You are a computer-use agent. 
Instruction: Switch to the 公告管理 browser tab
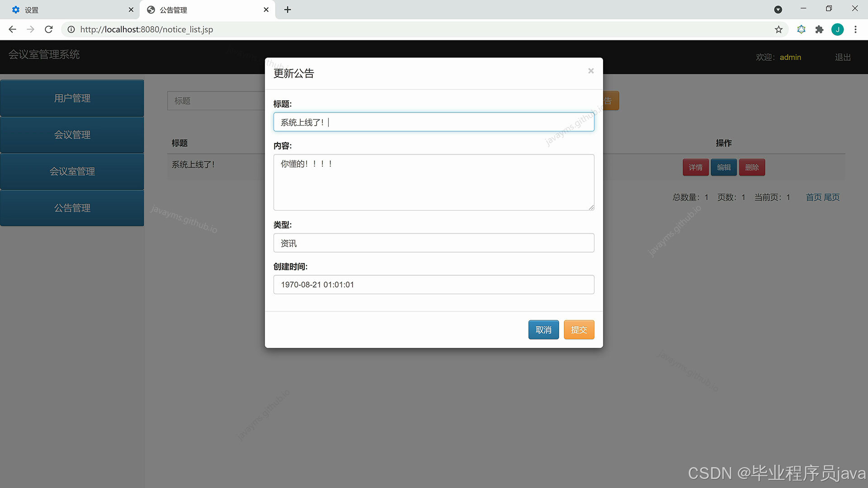(208, 9)
